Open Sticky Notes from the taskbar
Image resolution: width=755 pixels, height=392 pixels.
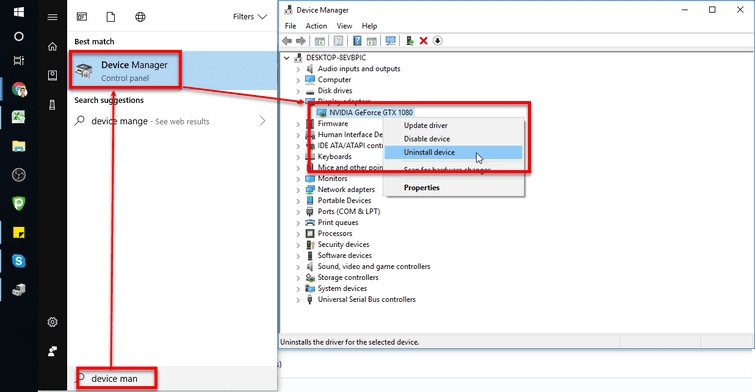pos(19,233)
